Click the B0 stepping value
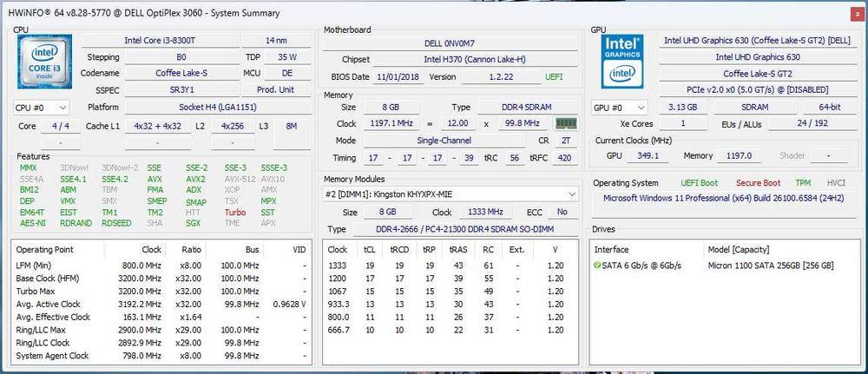The width and height of the screenshot is (868, 374). pyautogui.click(x=181, y=57)
